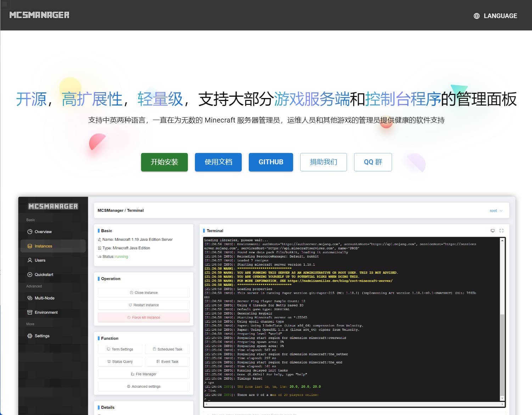Click the MCSManager breadcrumb link

(x=111, y=210)
